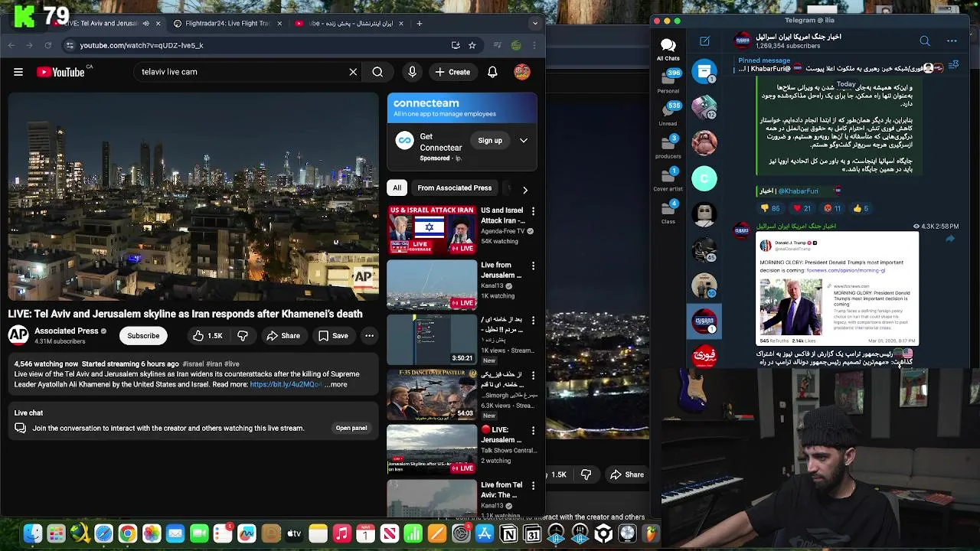Click the install app icon in address bar
Image resolution: width=980 pixels, height=551 pixels.
point(456,45)
